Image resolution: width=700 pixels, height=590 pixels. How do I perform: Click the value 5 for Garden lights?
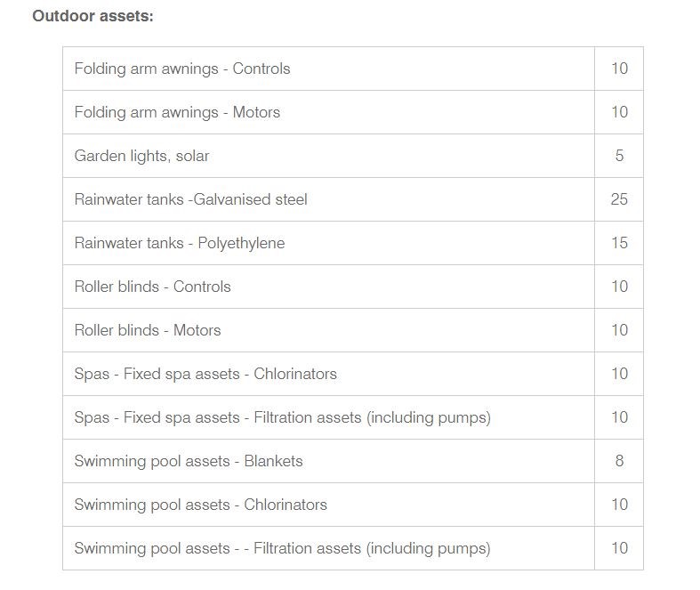click(619, 156)
